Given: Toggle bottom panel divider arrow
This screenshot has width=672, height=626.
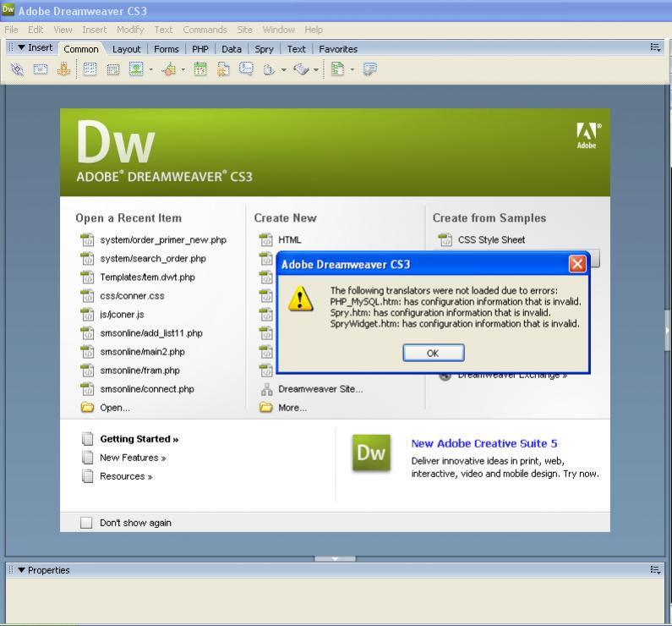Looking at the screenshot, I should 335,558.
